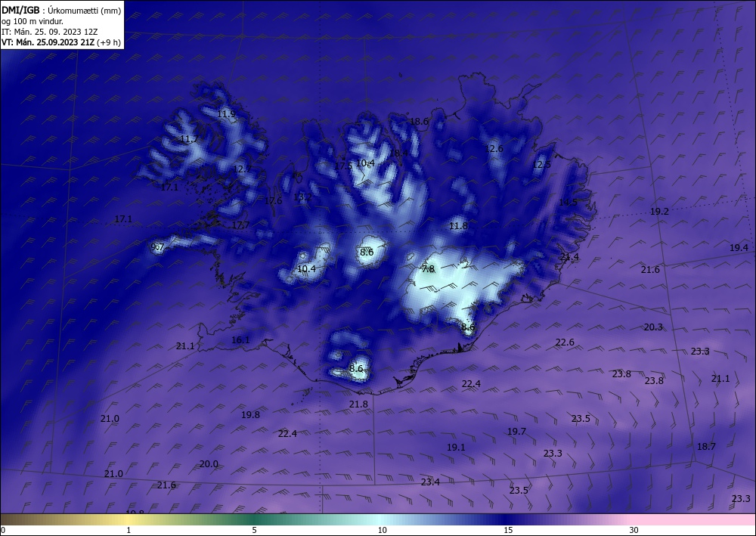This screenshot has height=536, width=756.
Task: Click the map value '18.7'
Action: 706,446
